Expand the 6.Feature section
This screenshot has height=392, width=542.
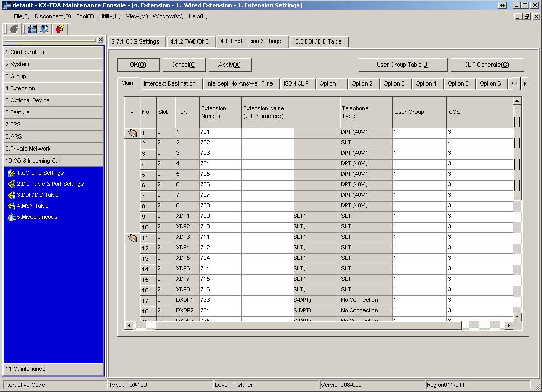(x=53, y=113)
